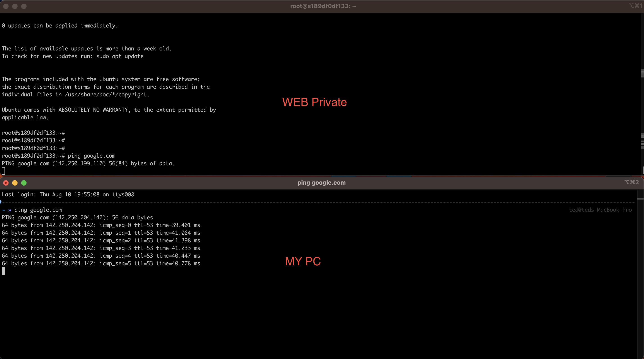The width and height of the screenshot is (644, 359).
Task: Close the root@s189df0df133 terminal window
Action: click(6, 6)
